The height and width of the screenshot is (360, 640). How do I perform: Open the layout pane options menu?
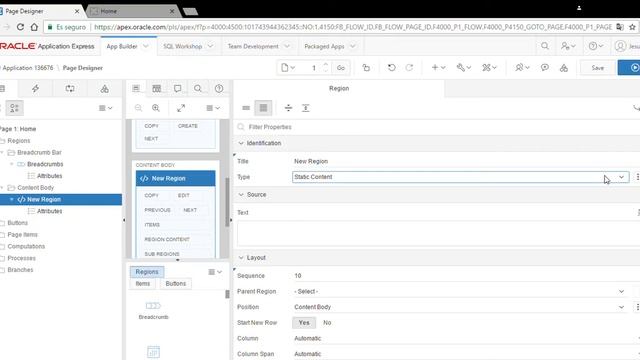tap(213, 108)
